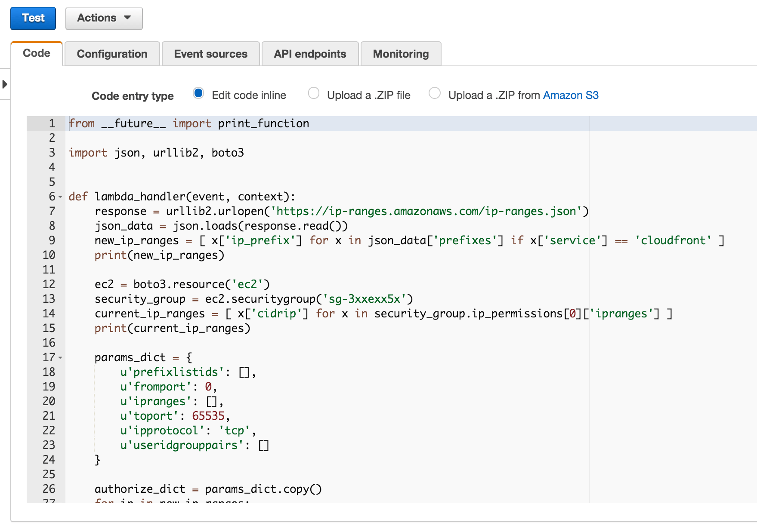
Task: Open the Event sources tab
Action: coord(210,54)
